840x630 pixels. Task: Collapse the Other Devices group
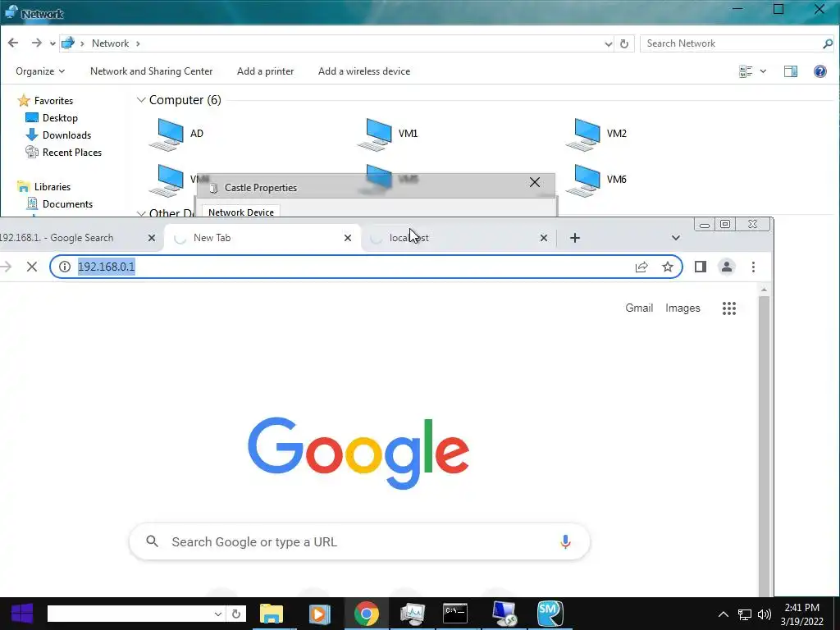tap(141, 213)
